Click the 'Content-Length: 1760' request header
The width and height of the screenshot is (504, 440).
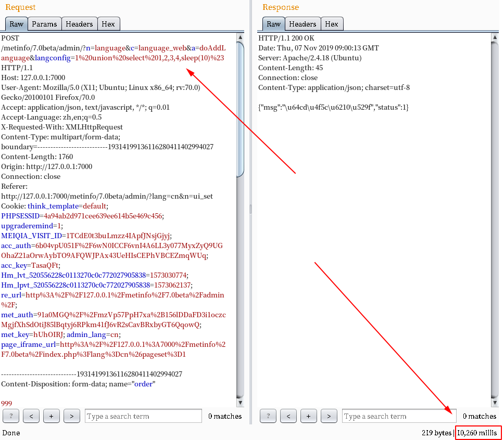coord(37,157)
